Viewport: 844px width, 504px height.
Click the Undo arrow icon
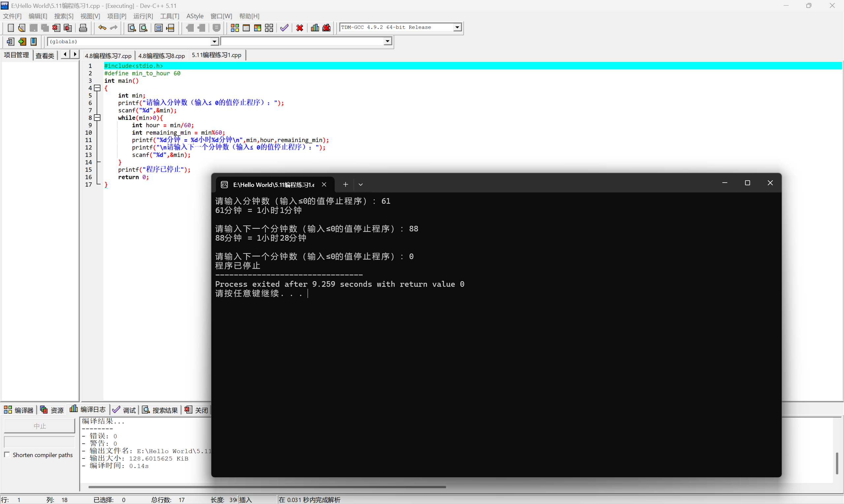click(102, 28)
